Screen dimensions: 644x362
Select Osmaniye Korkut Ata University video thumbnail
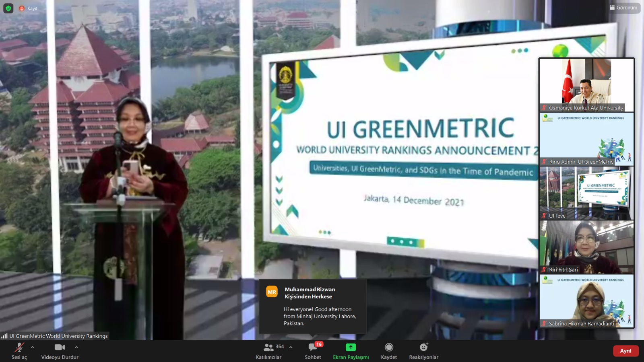pos(586,85)
